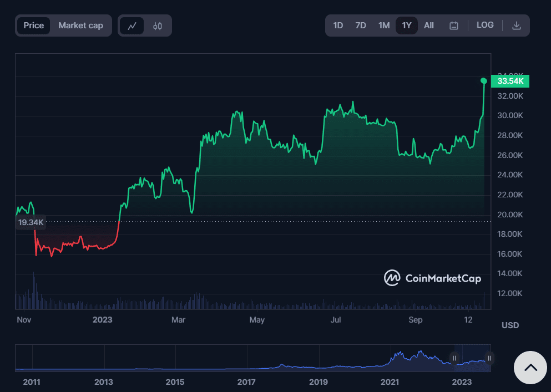
Task: Open the calendar date range picker
Action: click(453, 25)
